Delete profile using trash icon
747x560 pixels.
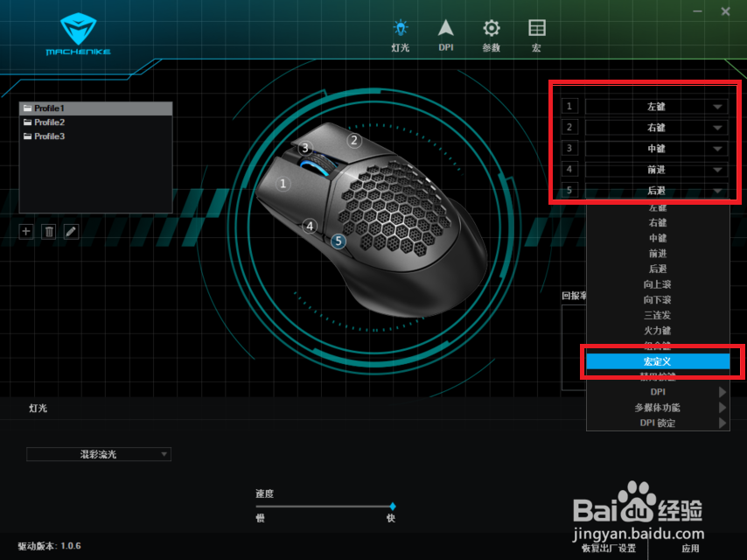pyautogui.click(x=49, y=232)
